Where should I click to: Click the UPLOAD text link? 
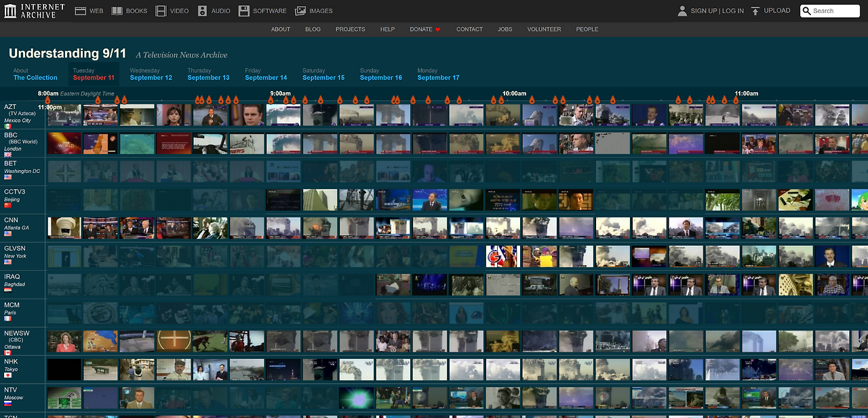pyautogui.click(x=777, y=11)
